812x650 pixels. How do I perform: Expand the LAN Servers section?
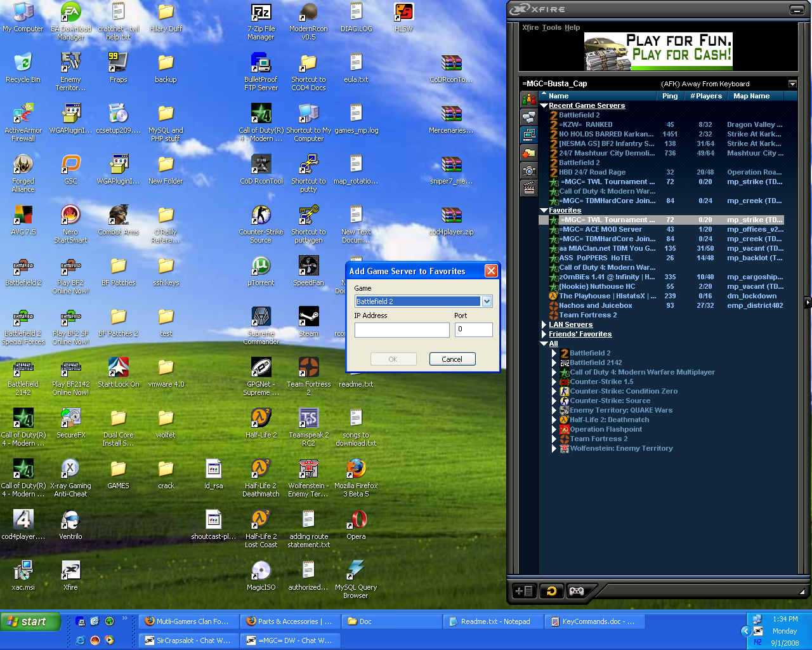(x=544, y=325)
